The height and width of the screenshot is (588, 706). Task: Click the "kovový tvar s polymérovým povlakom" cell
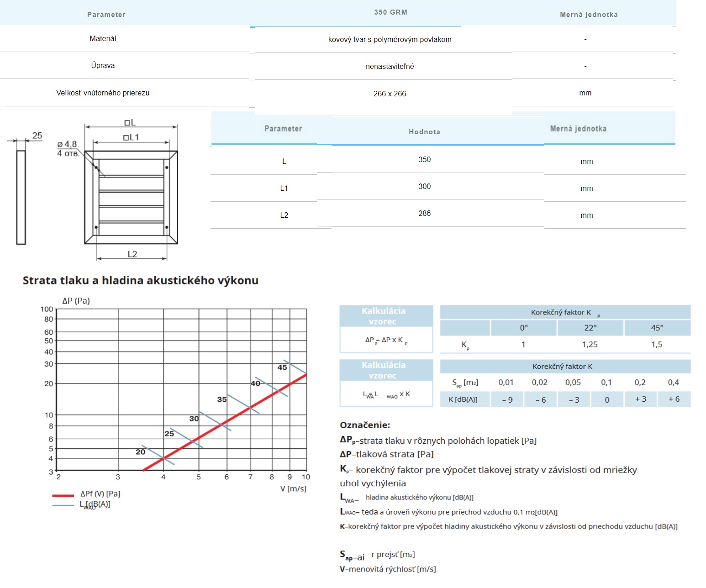(x=390, y=40)
